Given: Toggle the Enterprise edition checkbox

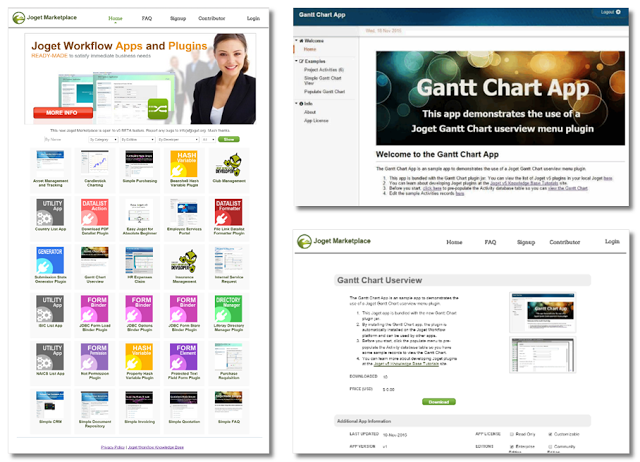Looking at the screenshot, I should (x=511, y=446).
